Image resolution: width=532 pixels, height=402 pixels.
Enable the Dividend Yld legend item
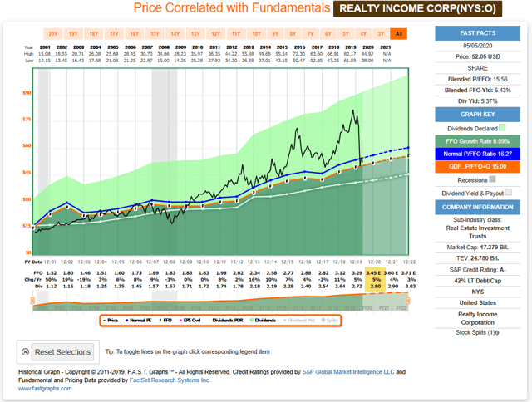tap(299, 321)
